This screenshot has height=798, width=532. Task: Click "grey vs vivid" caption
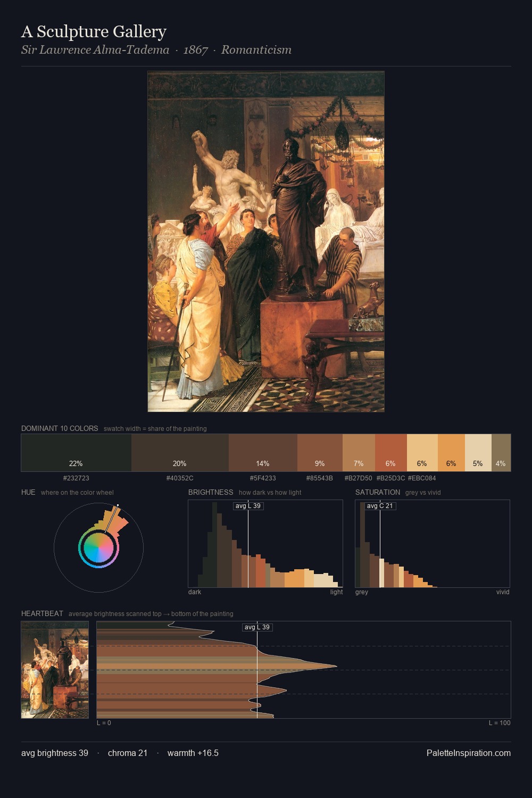tap(423, 493)
